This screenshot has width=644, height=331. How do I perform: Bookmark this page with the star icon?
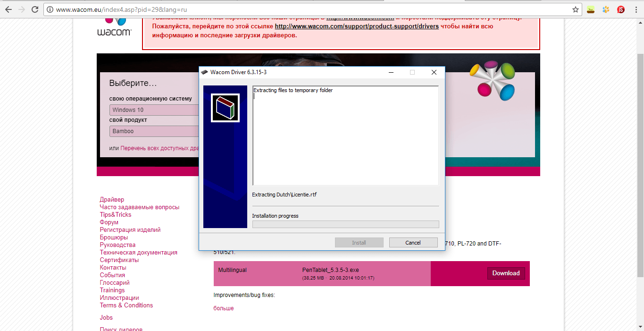[576, 9]
